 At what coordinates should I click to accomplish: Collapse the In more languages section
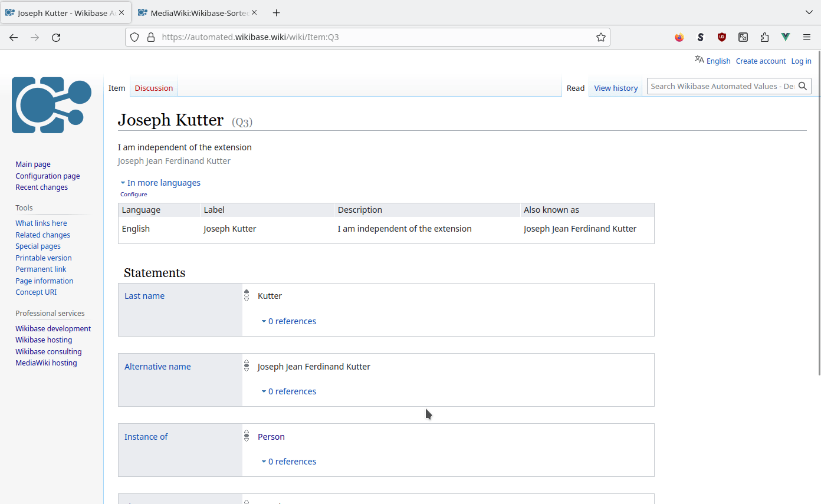pos(160,182)
